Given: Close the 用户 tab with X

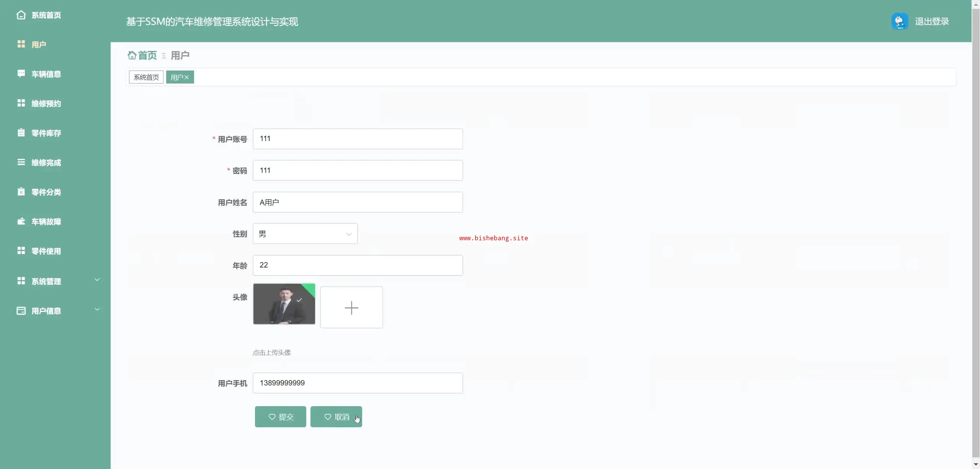Looking at the screenshot, I should click(x=187, y=77).
